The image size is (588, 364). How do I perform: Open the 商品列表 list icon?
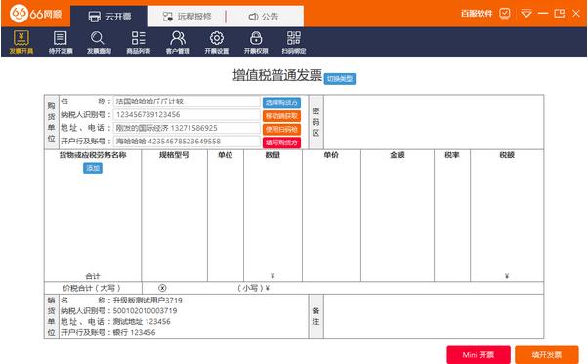click(x=139, y=42)
